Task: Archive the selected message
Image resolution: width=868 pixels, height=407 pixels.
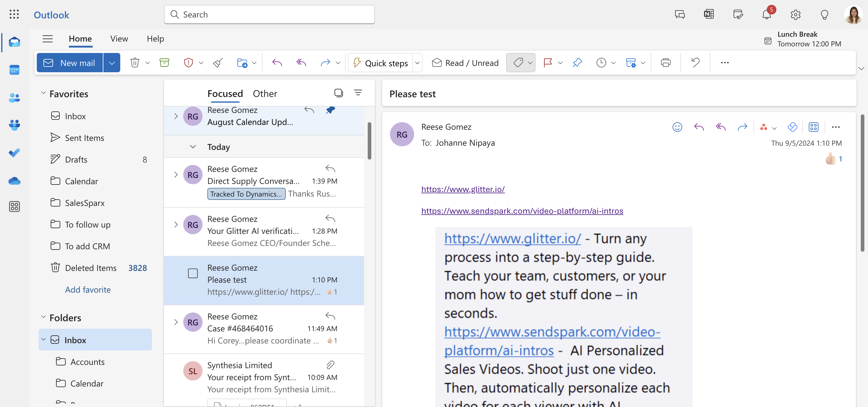Action: tap(165, 63)
